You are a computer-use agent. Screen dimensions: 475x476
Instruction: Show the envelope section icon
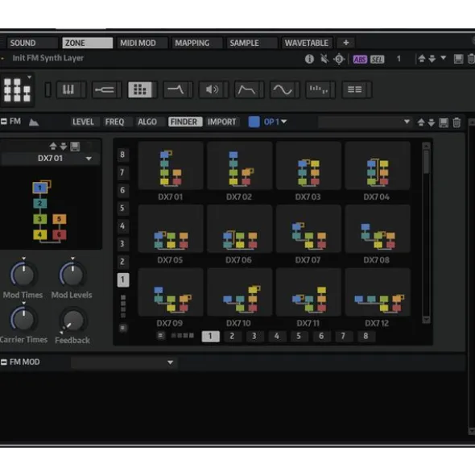(247, 90)
